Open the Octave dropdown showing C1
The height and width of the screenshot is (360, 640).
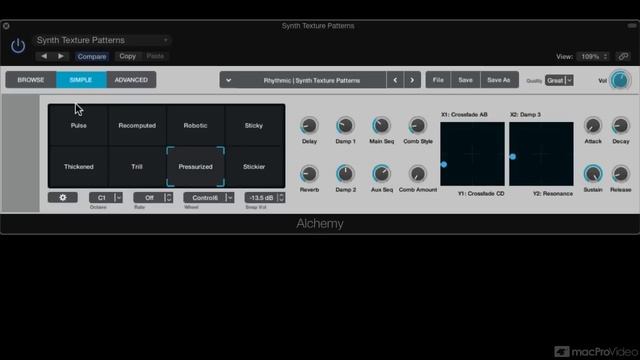click(x=106, y=198)
